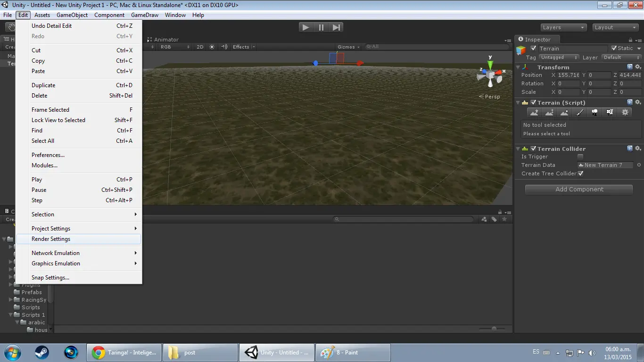The width and height of the screenshot is (644, 362).
Task: Open the RGB render mode dropdown
Action: point(174,47)
